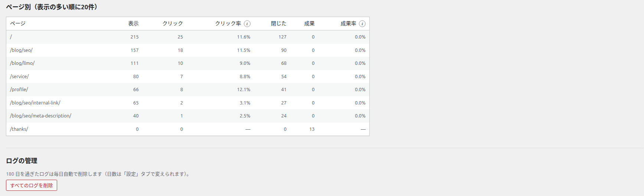This screenshot has width=644, height=196.
Task: Select the 成果率 column header text
Action: pos(348,23)
